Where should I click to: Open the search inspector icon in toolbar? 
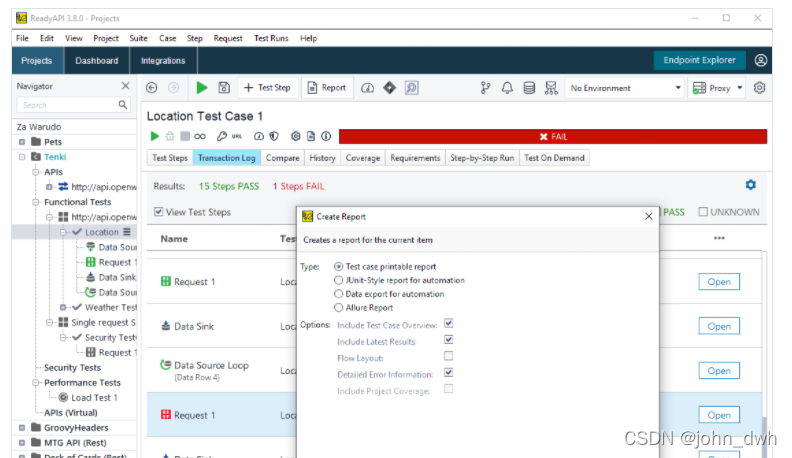click(x=412, y=88)
